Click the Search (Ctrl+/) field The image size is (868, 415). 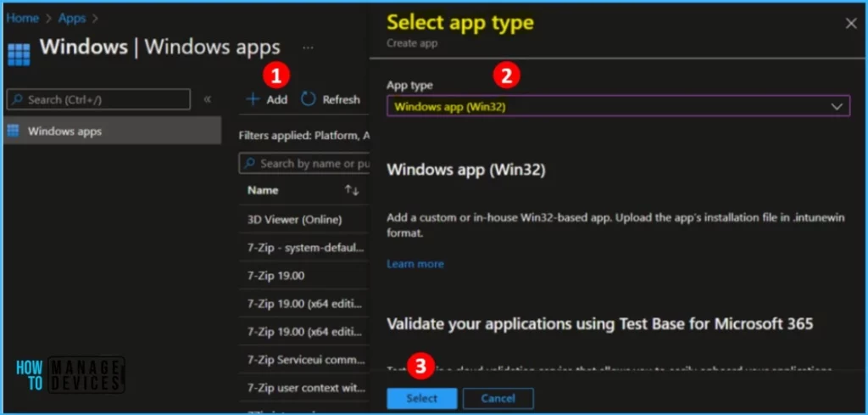point(98,100)
